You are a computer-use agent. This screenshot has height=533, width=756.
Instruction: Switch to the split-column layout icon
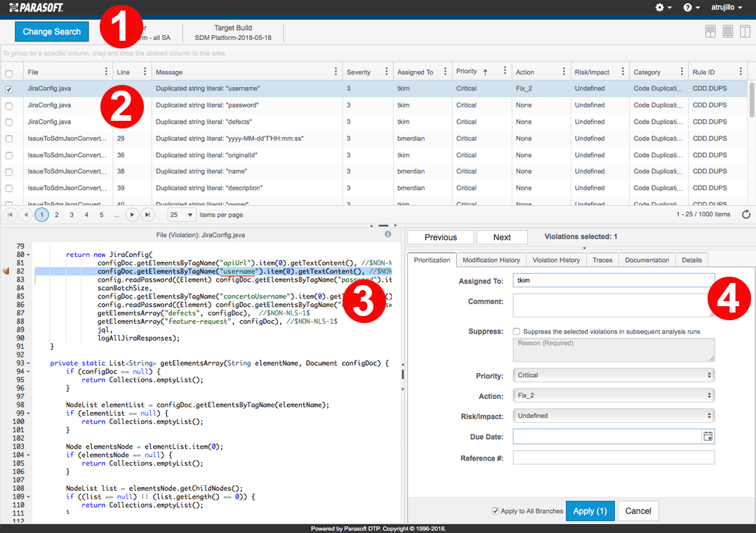(x=745, y=32)
